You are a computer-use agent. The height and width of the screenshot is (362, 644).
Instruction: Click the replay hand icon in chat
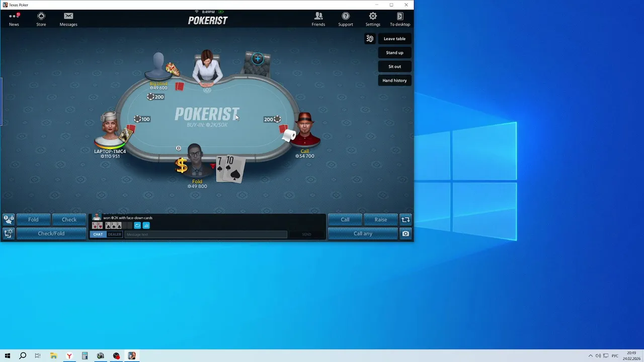137,225
